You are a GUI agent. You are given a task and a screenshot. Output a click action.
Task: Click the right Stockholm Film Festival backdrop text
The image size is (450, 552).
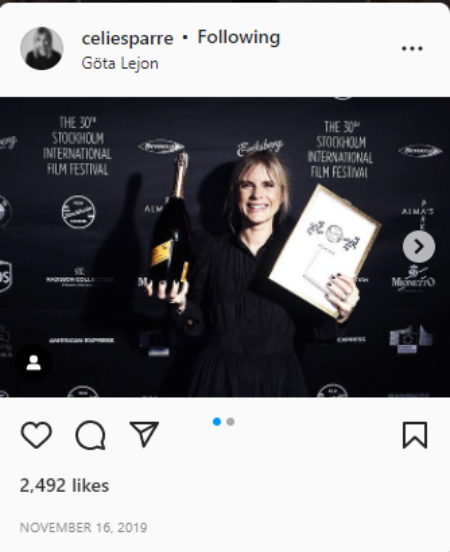point(340,150)
